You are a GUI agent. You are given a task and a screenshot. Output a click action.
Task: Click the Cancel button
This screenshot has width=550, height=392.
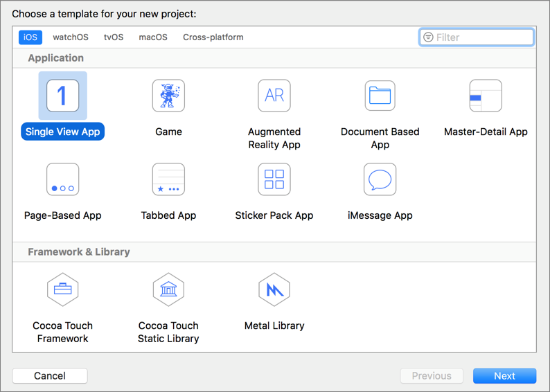click(x=50, y=376)
